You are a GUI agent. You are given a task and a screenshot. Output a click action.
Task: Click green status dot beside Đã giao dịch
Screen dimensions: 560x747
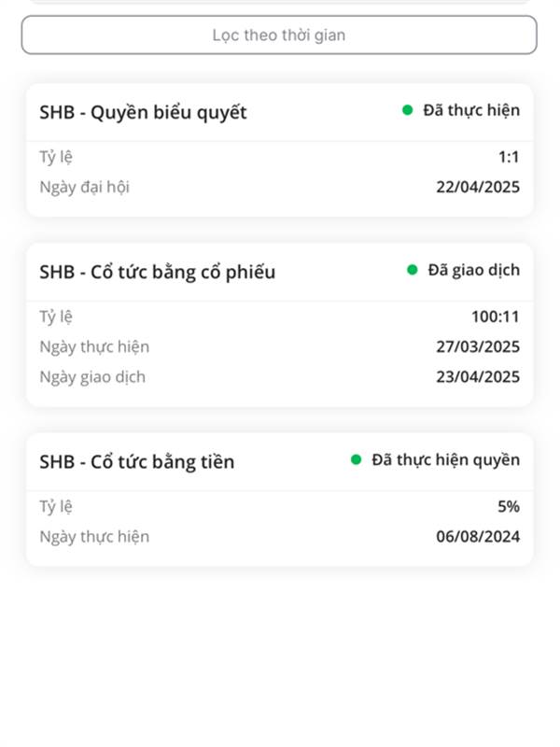[412, 270]
